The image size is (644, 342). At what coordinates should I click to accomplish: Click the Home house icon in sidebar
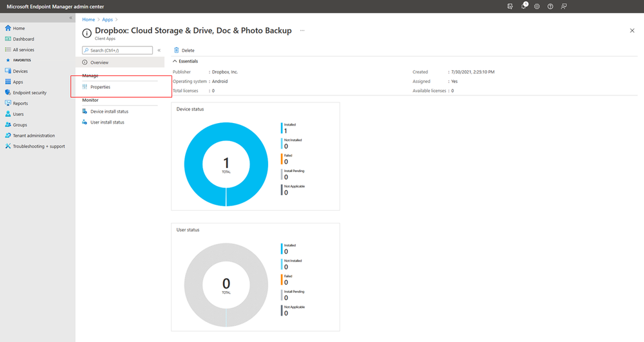tap(8, 28)
